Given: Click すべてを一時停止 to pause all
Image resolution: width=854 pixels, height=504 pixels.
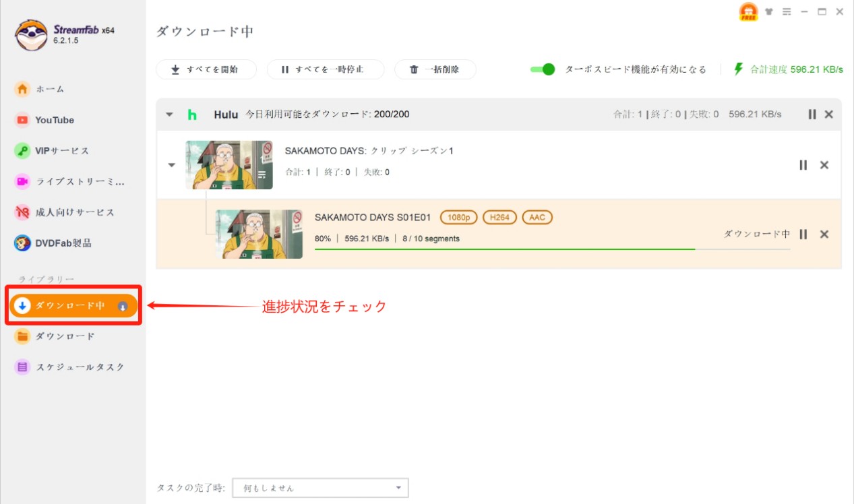Looking at the screenshot, I should tap(326, 69).
